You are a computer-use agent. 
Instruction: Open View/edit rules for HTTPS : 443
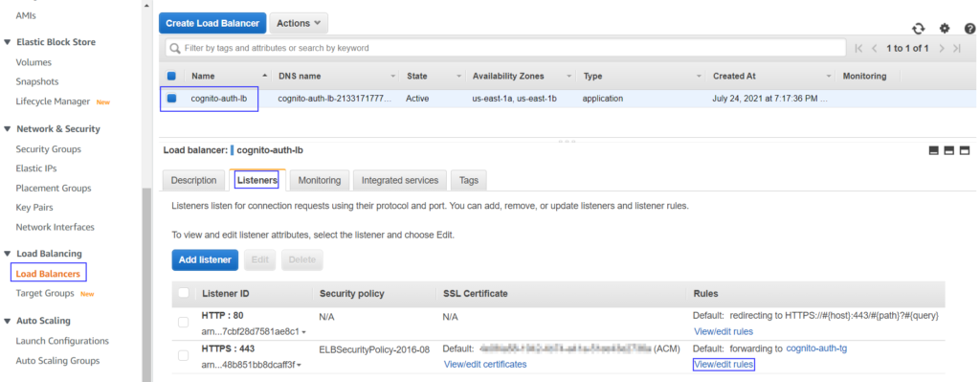point(724,364)
